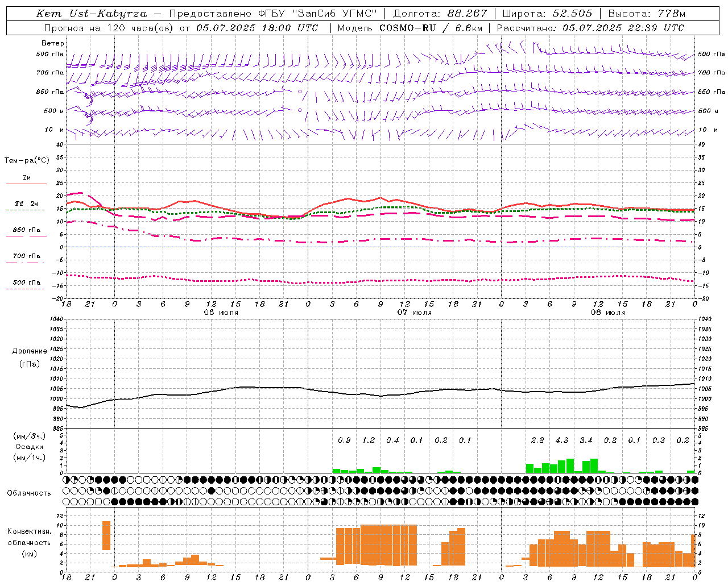Click the '(мм/1ч.)' precipitation unit label
The image size is (728, 582).
(x=30, y=458)
